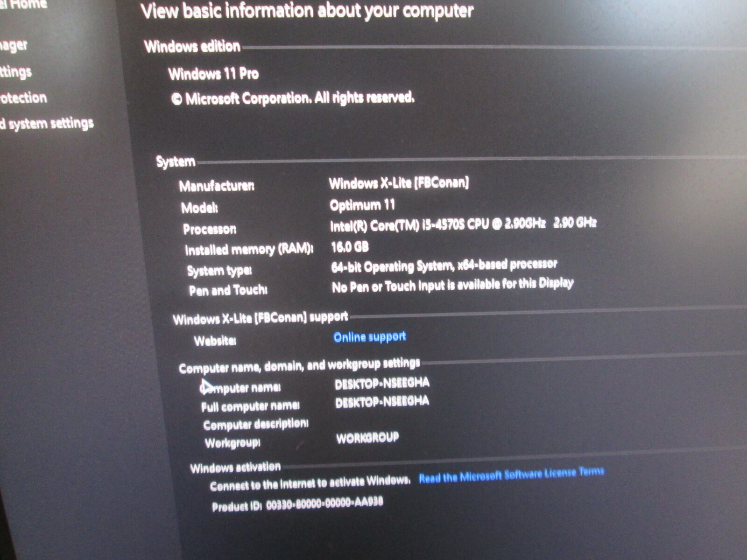
Task: Click the 16.0 GB installed memory value
Action: click(350, 246)
